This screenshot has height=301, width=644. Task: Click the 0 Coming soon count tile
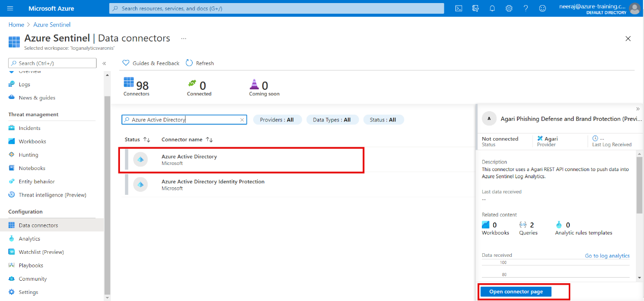[x=264, y=87]
